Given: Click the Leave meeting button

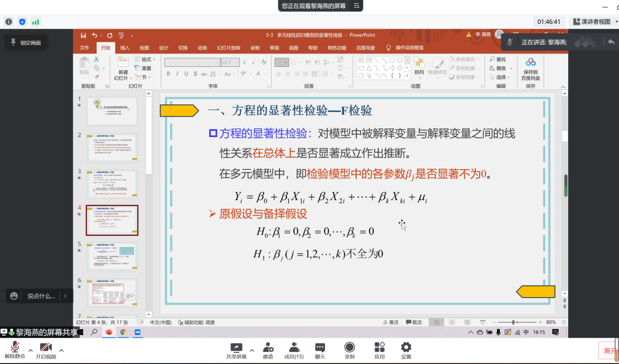Looking at the screenshot, I should click(x=609, y=350).
